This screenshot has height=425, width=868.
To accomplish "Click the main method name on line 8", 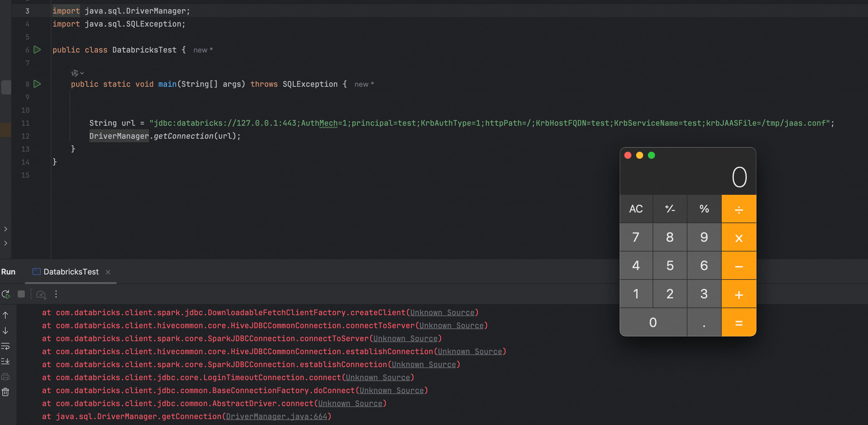I will 168,84.
